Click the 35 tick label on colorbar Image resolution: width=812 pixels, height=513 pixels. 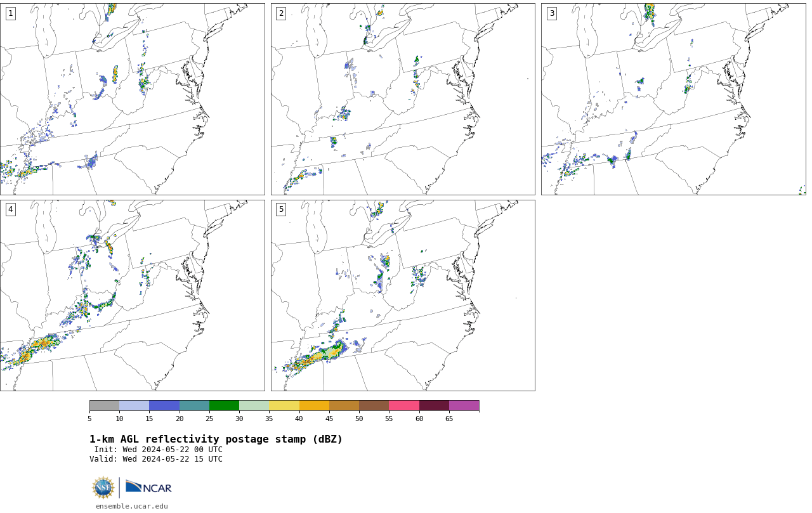tap(269, 419)
